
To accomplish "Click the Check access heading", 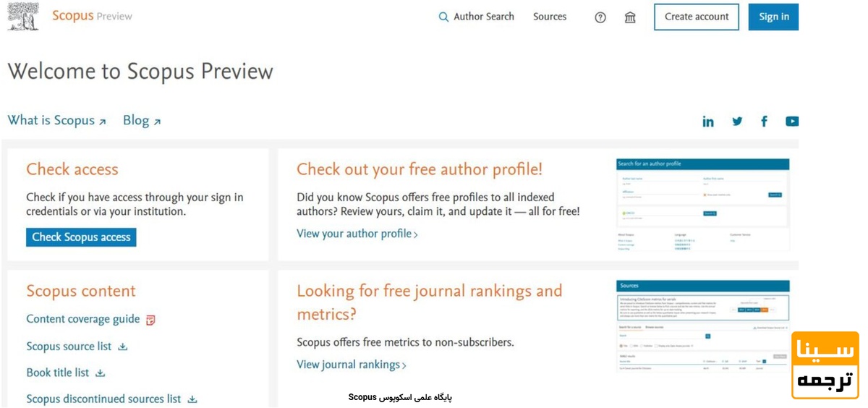I will 72,169.
